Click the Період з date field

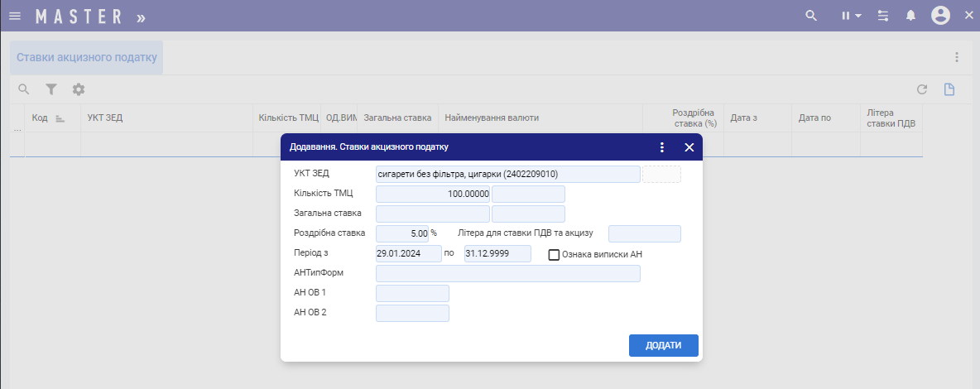coord(408,253)
